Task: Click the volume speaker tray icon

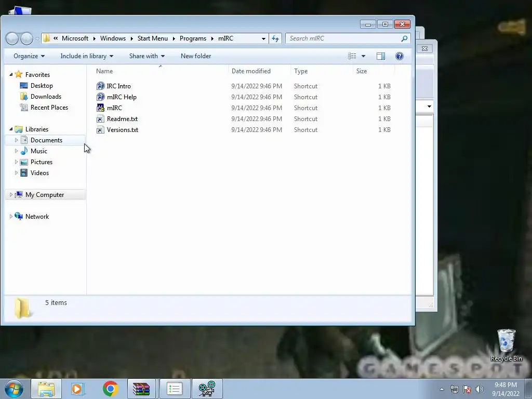Action: pyautogui.click(x=480, y=389)
